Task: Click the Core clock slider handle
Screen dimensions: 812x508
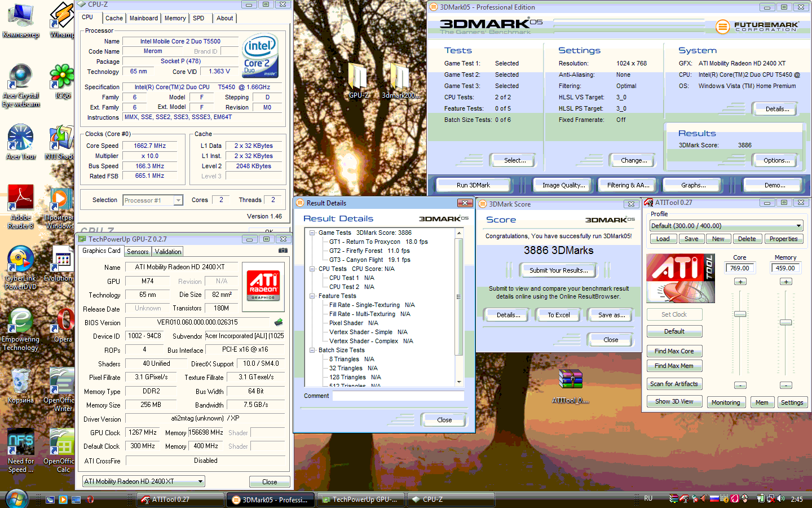Action: click(740, 314)
